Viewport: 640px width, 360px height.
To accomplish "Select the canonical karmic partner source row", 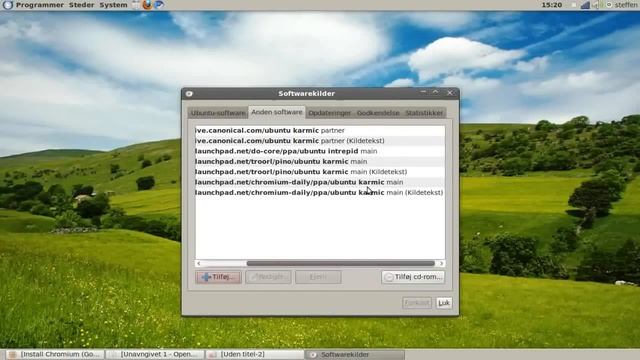I will tap(320, 130).
